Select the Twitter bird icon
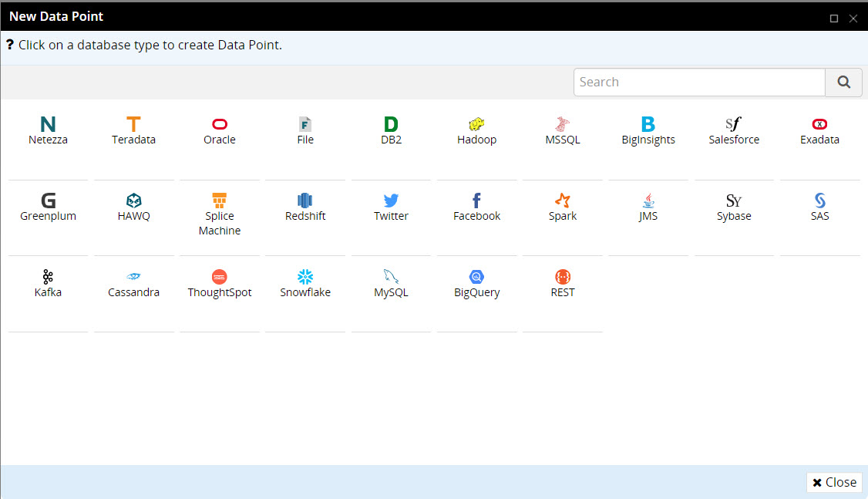 (391, 201)
